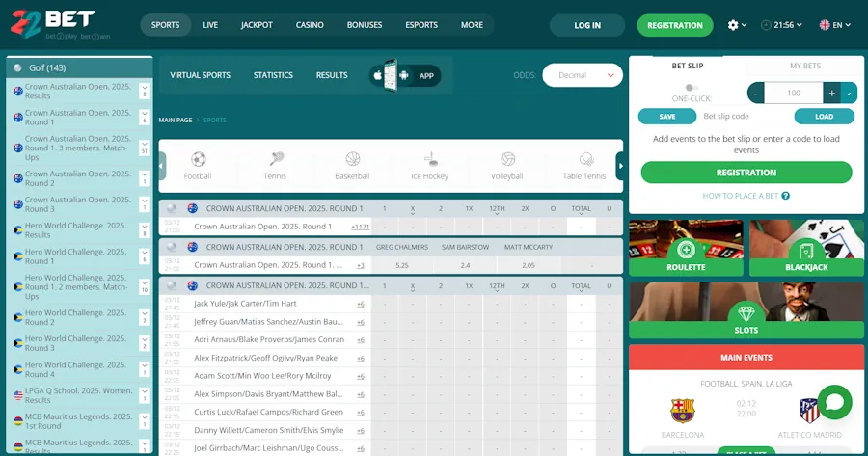Click the Log In button
The image size is (868, 456).
[x=587, y=25]
